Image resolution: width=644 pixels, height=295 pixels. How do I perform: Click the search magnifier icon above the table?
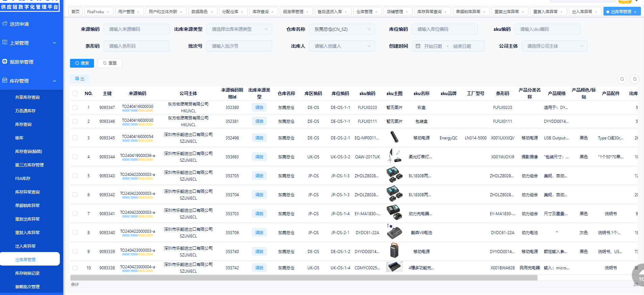pyautogui.click(x=622, y=79)
